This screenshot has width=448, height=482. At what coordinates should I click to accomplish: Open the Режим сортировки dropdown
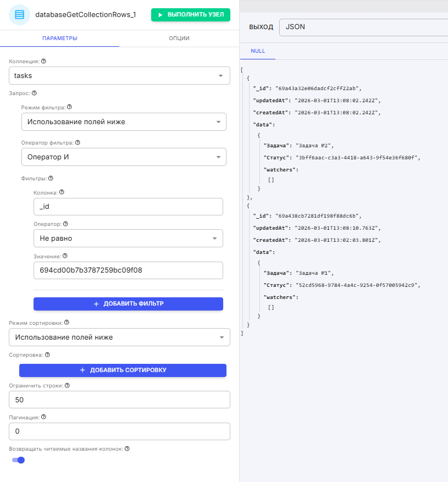click(x=119, y=337)
